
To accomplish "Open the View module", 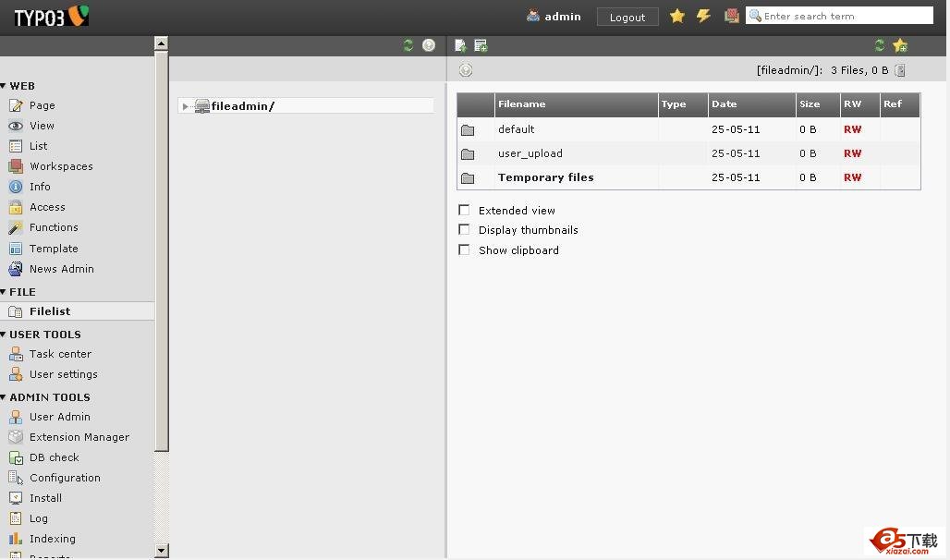I will [x=42, y=126].
